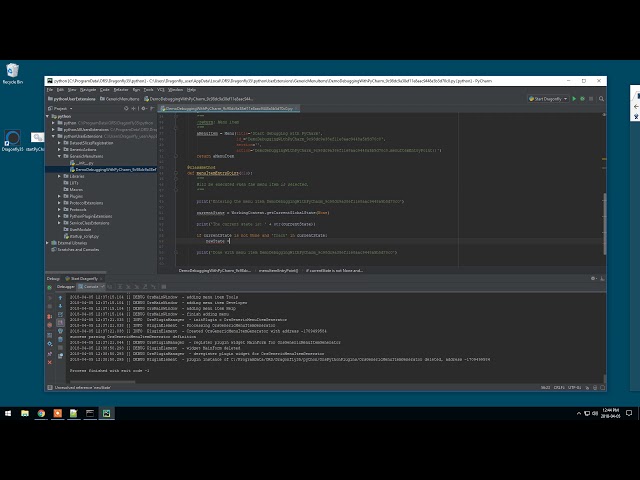
Task: Start debugging with the top toolbar bug icon
Action: 582,99
